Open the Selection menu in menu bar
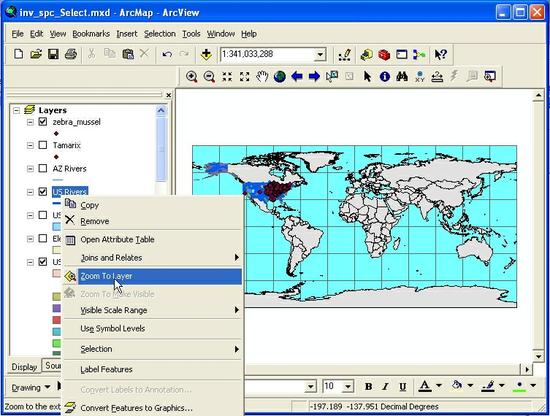The height and width of the screenshot is (416, 550). [160, 34]
